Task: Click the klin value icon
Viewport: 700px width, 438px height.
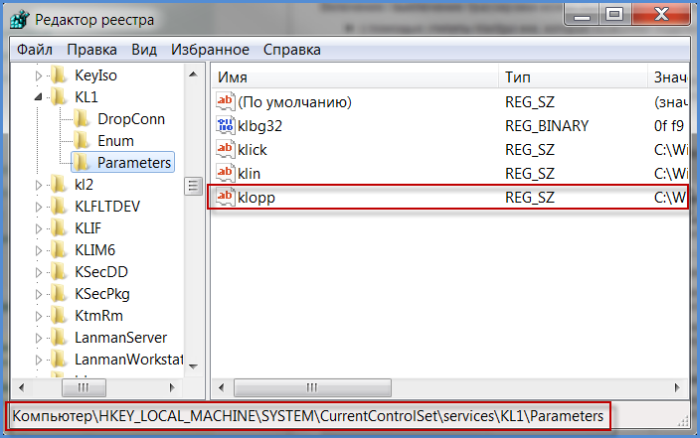Action: click(x=226, y=174)
